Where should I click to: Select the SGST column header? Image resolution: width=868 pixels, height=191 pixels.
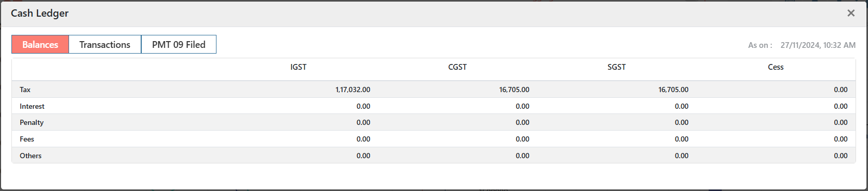pyautogui.click(x=617, y=67)
